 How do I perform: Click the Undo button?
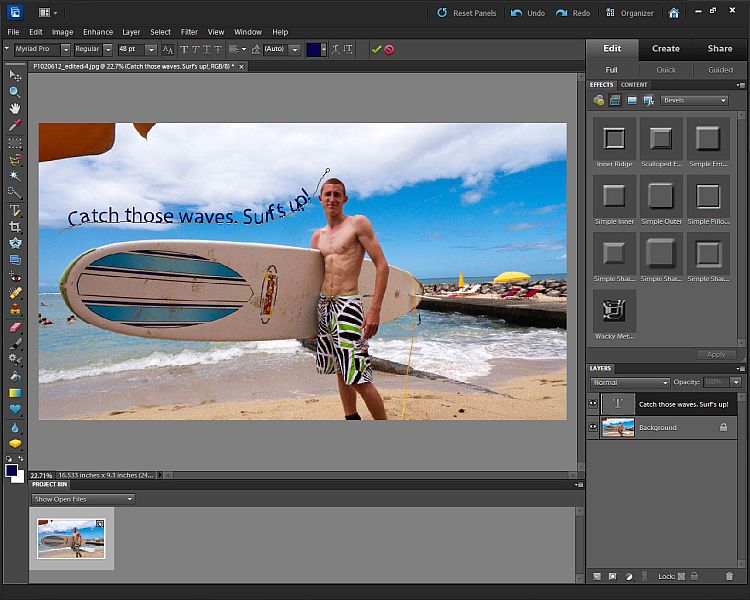(528, 13)
